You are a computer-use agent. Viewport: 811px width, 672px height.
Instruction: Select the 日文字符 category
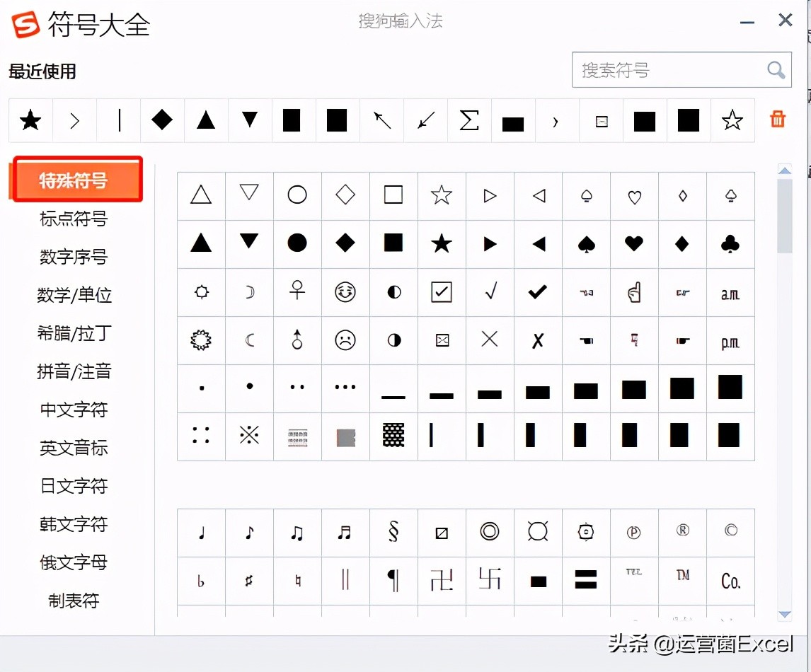73,486
